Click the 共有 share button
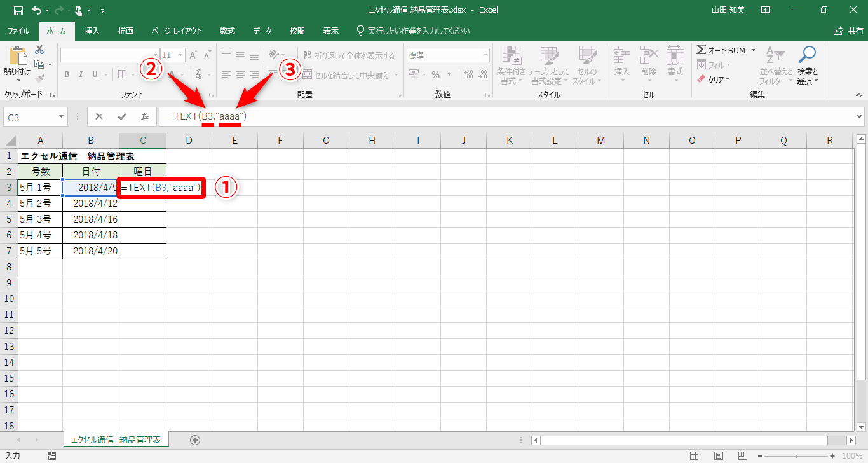 (x=848, y=31)
